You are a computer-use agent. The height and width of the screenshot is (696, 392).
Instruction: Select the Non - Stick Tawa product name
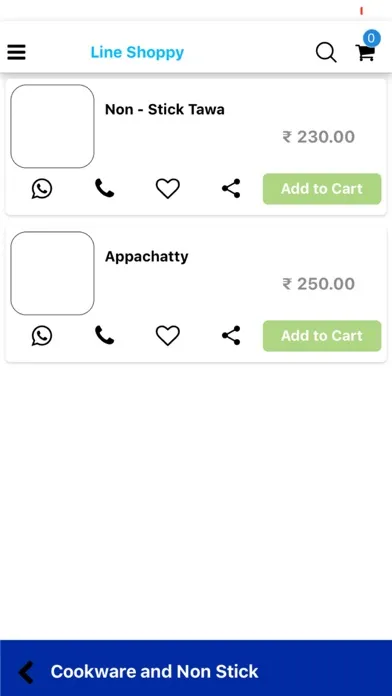pyautogui.click(x=165, y=109)
